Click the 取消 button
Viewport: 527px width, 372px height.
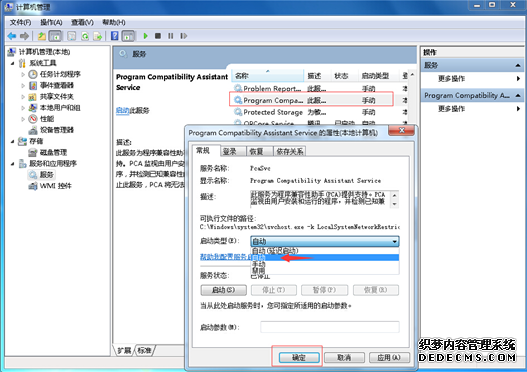click(x=344, y=358)
